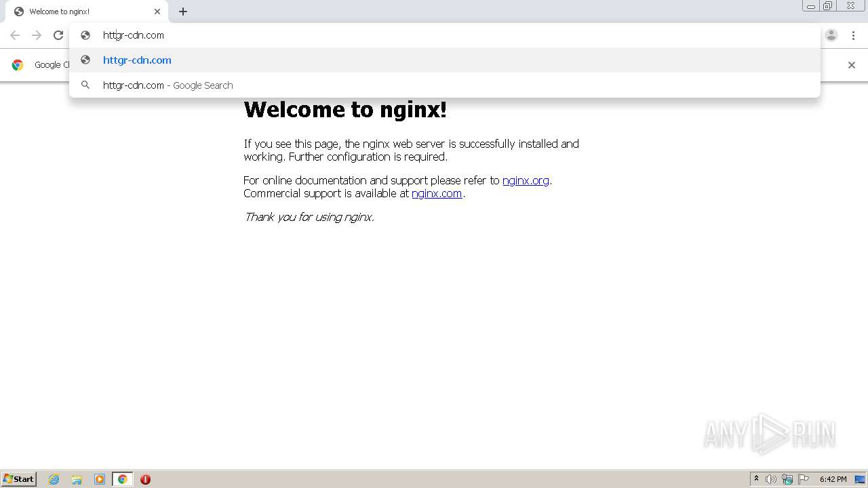The height and width of the screenshot is (488, 868).
Task: Open the Chrome profile avatar
Action: [831, 35]
